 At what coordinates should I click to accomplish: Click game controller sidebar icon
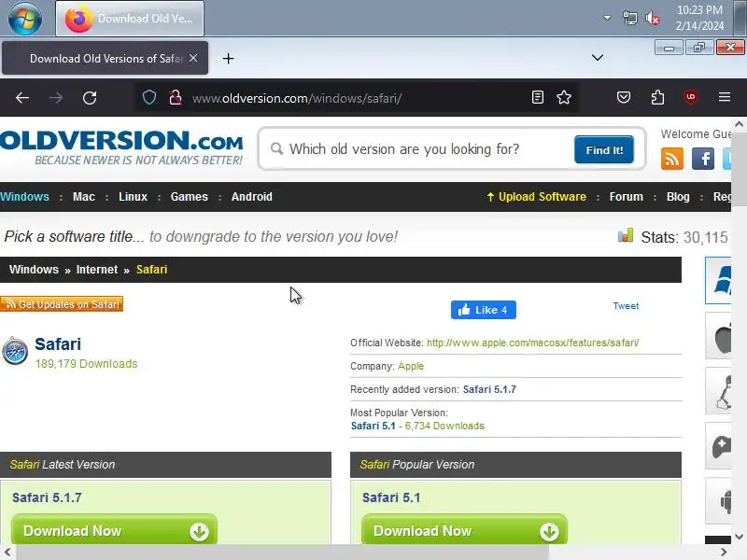click(x=718, y=446)
